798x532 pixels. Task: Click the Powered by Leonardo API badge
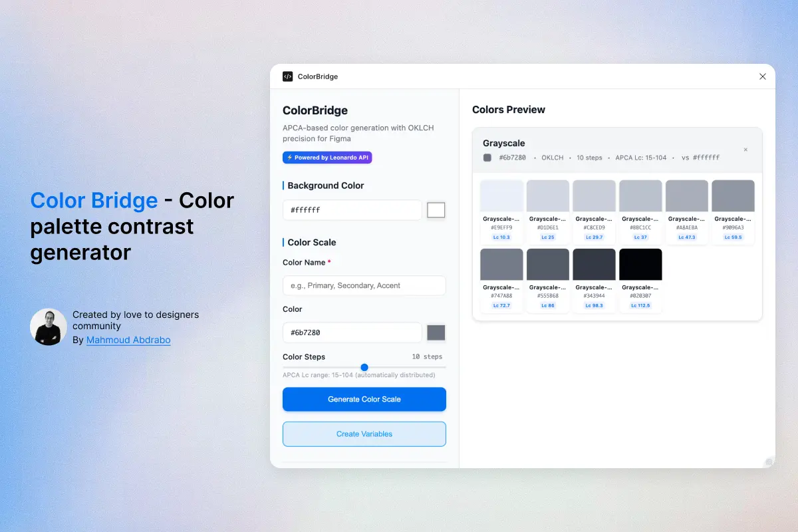point(327,158)
